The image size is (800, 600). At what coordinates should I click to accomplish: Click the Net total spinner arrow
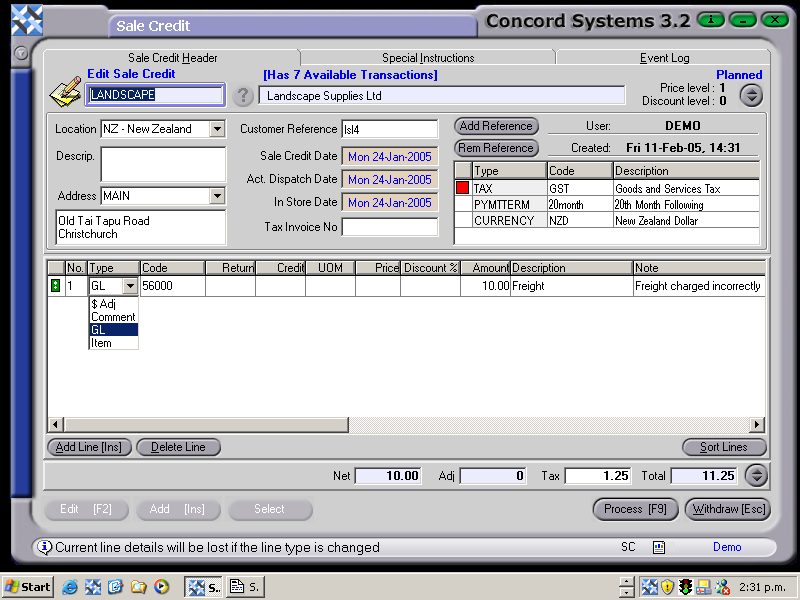tap(757, 475)
